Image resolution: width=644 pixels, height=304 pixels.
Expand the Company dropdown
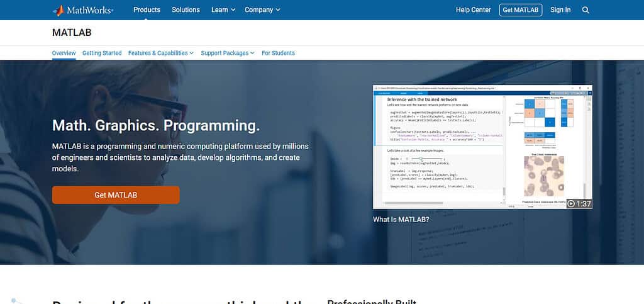coord(262,10)
